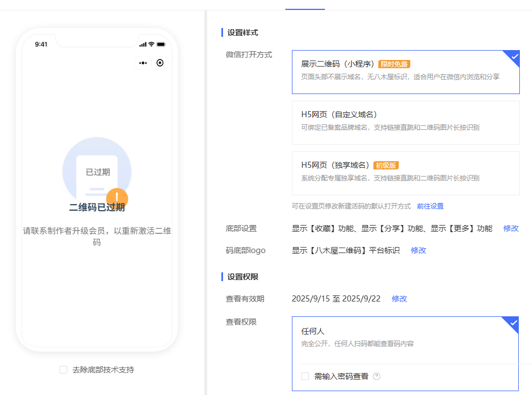Image resolution: width=532 pixels, height=395 pixels.
Task: Click help question mark beside 需输入密码查看
Action: pyautogui.click(x=377, y=376)
